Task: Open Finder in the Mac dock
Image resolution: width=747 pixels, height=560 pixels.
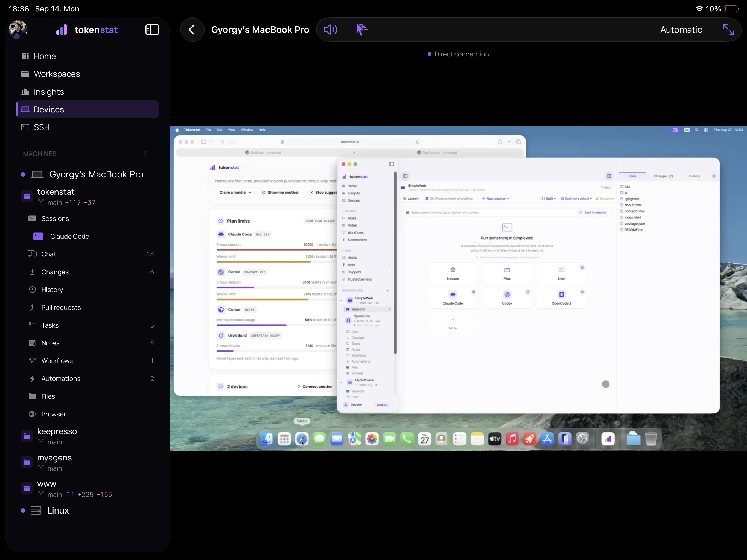Action: [267, 439]
